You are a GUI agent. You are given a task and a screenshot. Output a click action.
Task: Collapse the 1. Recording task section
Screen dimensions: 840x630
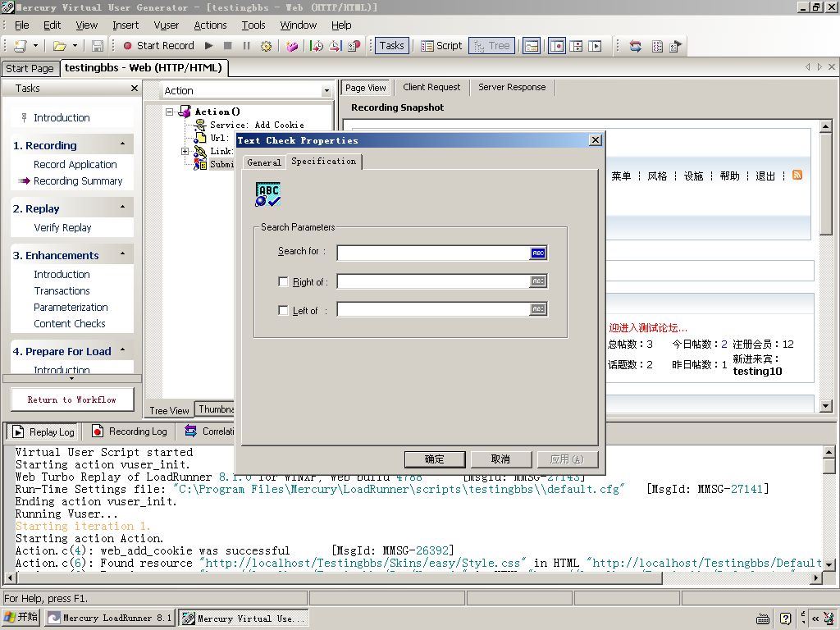(123, 144)
